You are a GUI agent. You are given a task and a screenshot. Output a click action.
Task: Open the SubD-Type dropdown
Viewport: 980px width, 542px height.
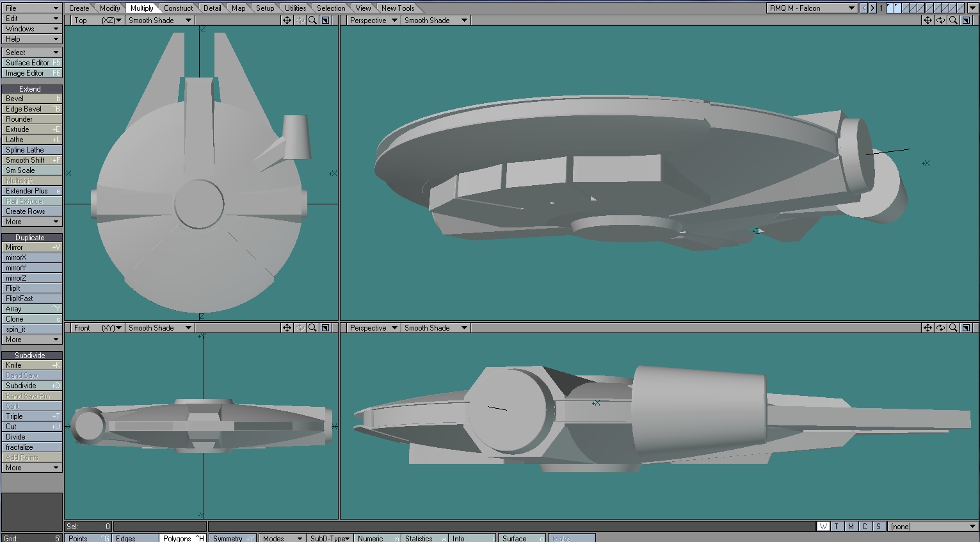[x=330, y=538]
